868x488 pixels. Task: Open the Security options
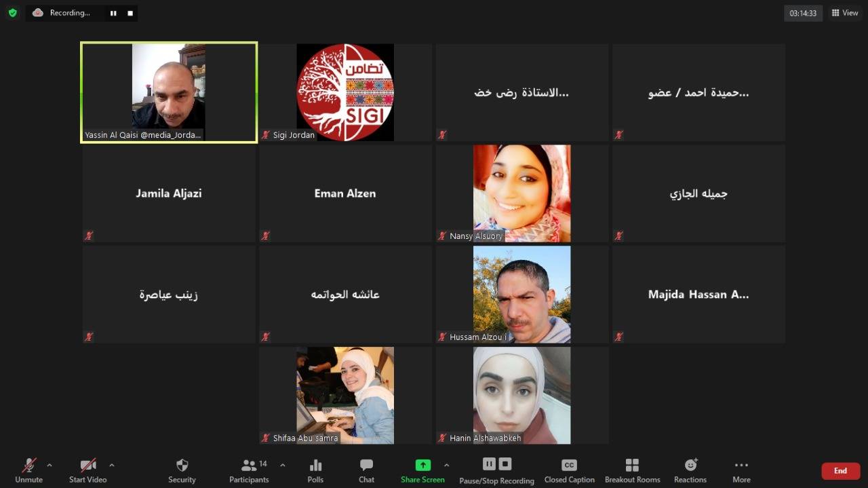(x=181, y=468)
